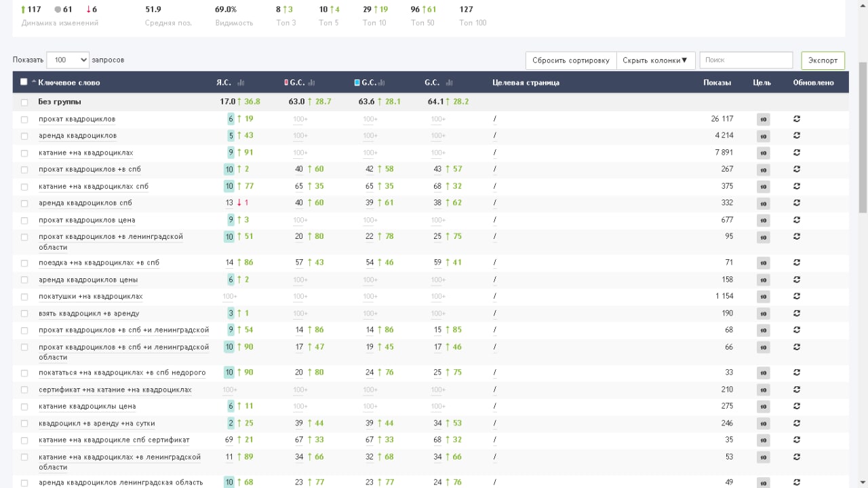
Task: Open target page link for 'прокат квадроциклов'
Action: point(495,119)
